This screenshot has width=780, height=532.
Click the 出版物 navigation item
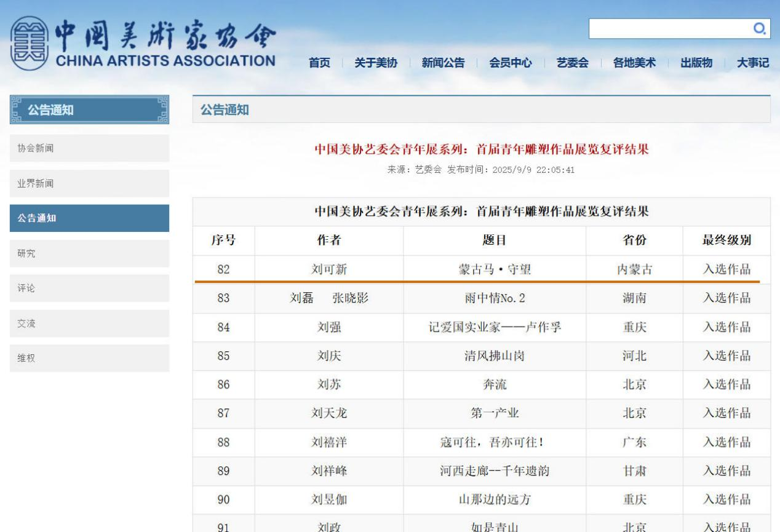pyautogui.click(x=696, y=63)
